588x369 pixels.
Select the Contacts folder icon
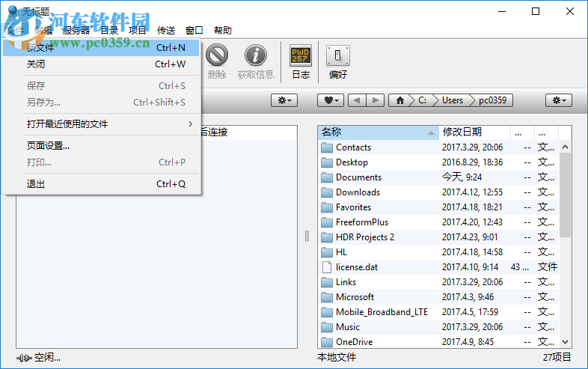(327, 147)
